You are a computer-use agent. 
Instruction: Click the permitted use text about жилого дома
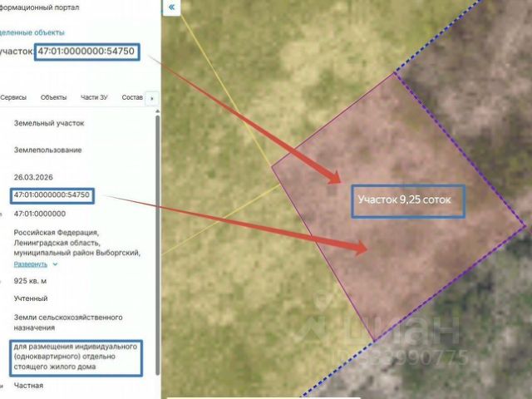click(76, 357)
